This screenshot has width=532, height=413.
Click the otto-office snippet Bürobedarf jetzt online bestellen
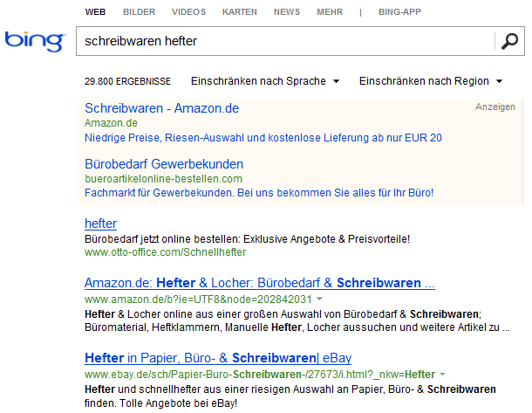[248, 239]
